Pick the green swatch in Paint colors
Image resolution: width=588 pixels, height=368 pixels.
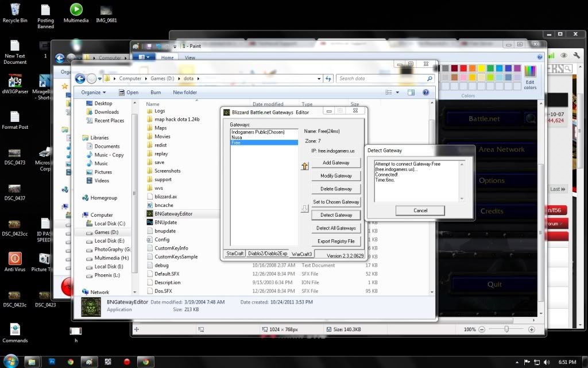(490, 68)
